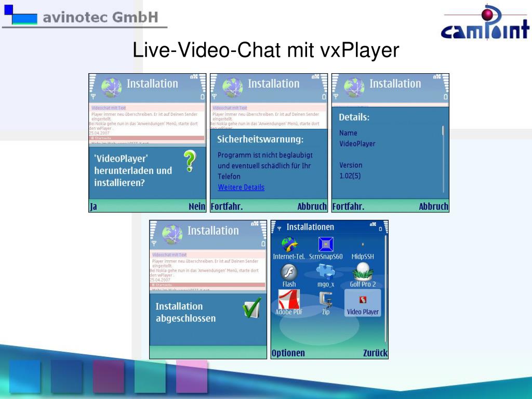Viewport: 532px width, 399px height.
Task: Click globe icon in Sicherheitswarnung screen header
Action: [232, 87]
